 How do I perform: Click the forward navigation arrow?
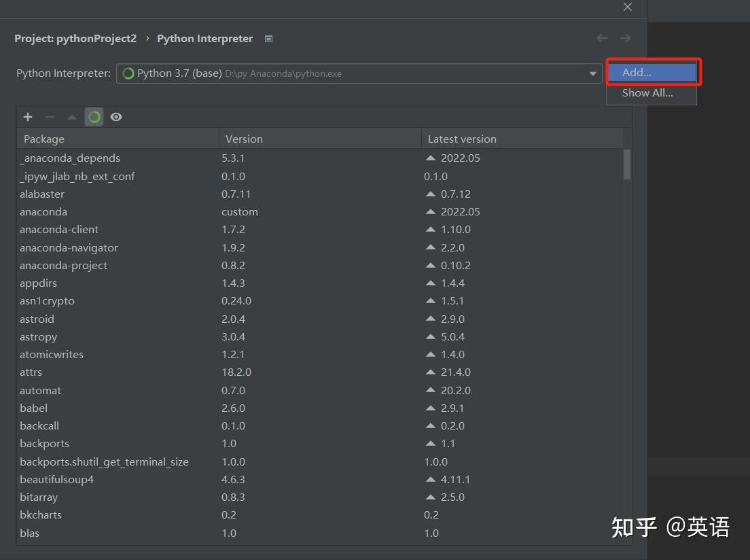tap(624, 38)
